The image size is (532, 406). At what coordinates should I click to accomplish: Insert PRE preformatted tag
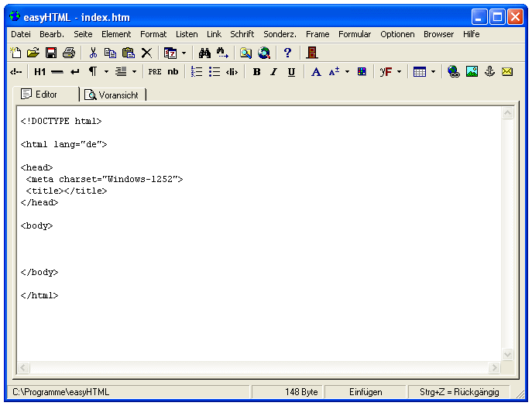155,72
